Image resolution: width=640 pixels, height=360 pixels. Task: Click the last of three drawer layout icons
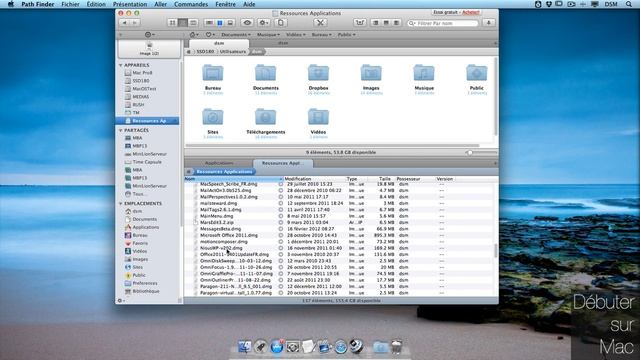point(396,23)
